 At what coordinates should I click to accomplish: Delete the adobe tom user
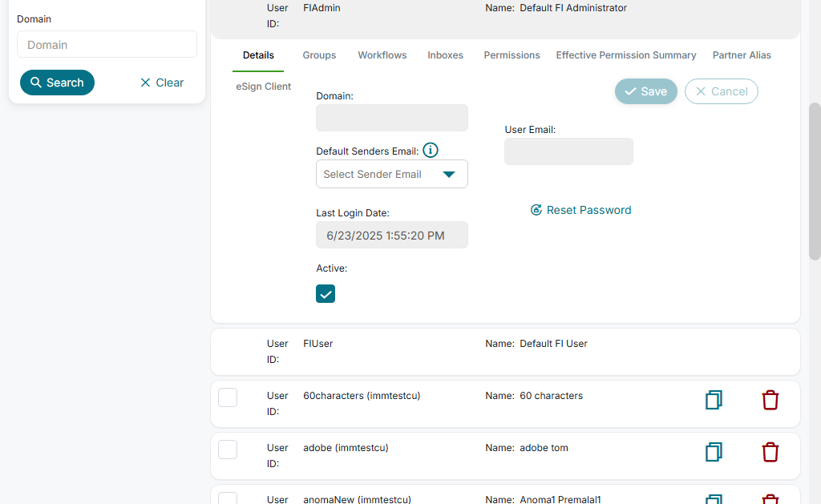coord(770,452)
